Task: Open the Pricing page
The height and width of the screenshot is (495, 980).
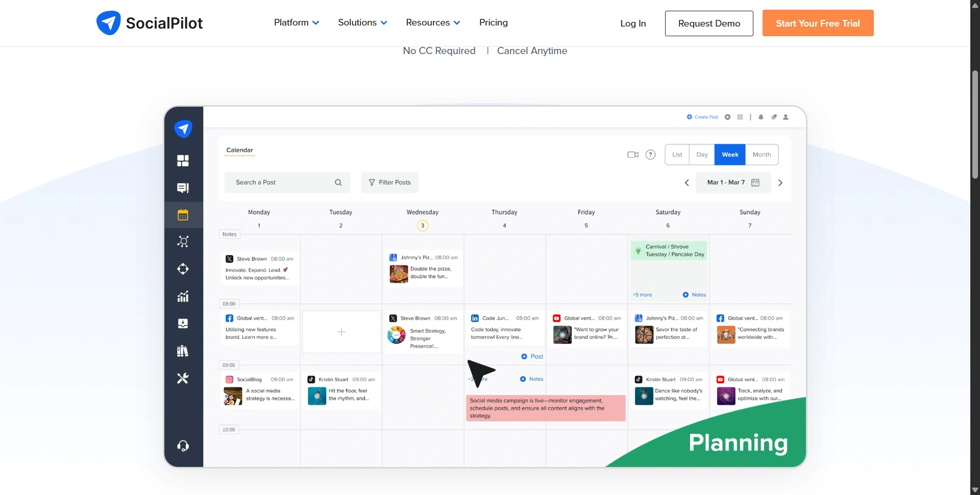Action: [x=493, y=22]
